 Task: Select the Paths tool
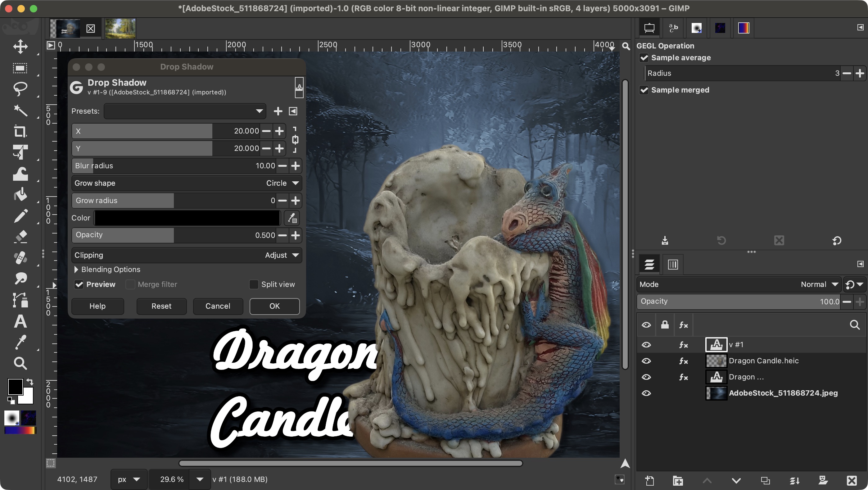[20, 300]
